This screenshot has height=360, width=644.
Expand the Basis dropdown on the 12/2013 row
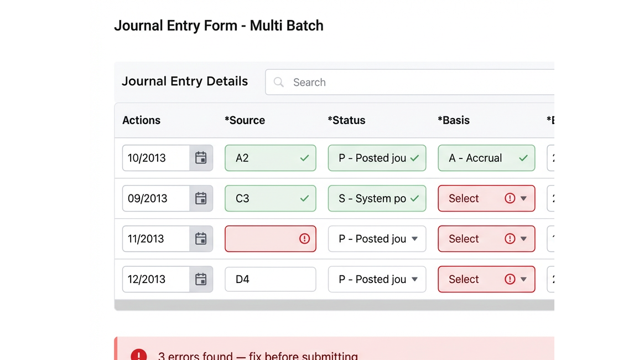coord(523,279)
